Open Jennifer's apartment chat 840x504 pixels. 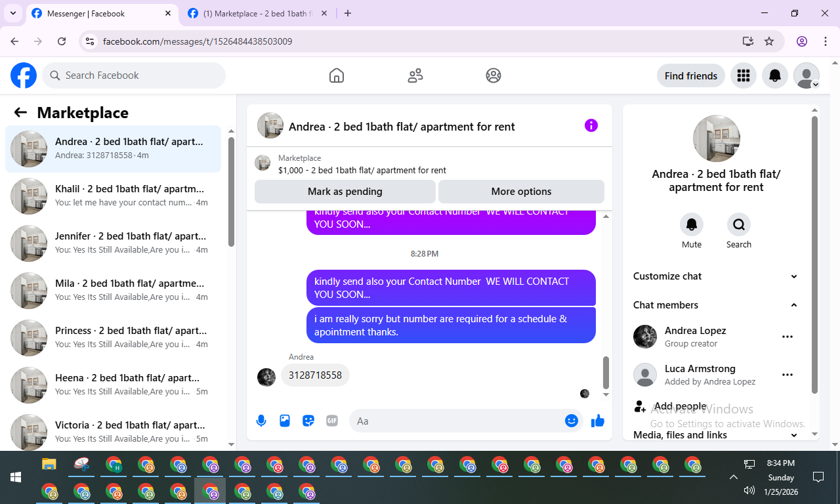114,243
